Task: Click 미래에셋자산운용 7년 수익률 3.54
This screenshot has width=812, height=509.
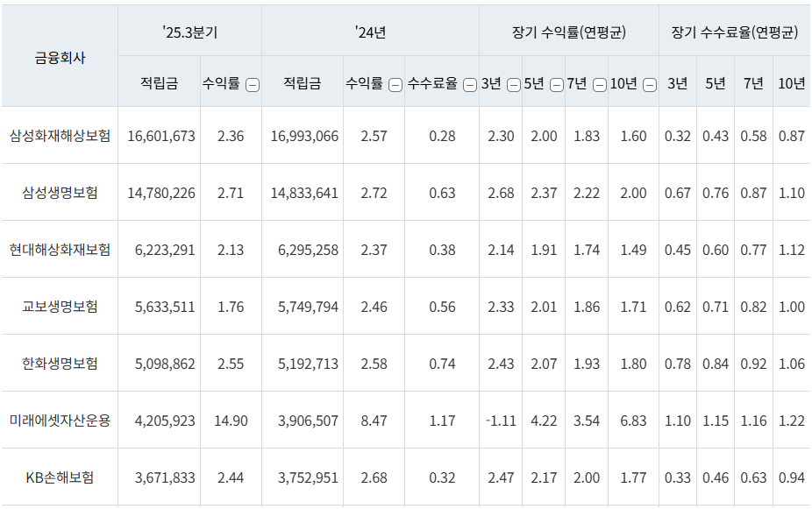Action: click(587, 421)
